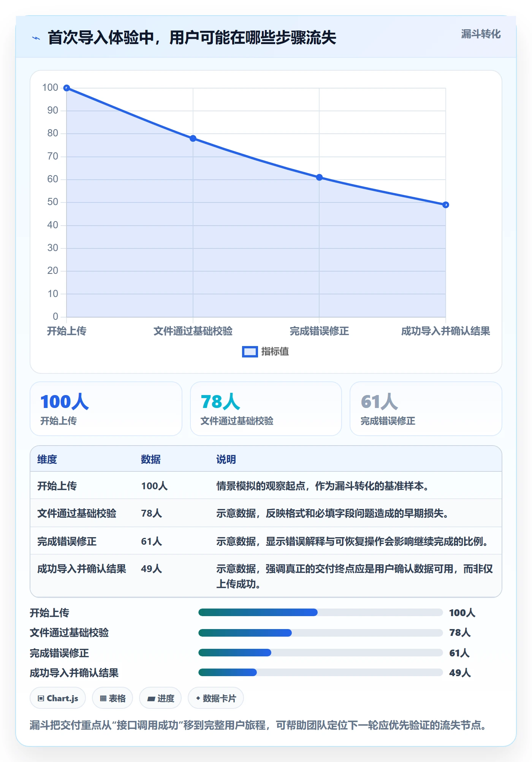Click the 说明 column header
The height and width of the screenshot is (762, 532).
coord(226,459)
